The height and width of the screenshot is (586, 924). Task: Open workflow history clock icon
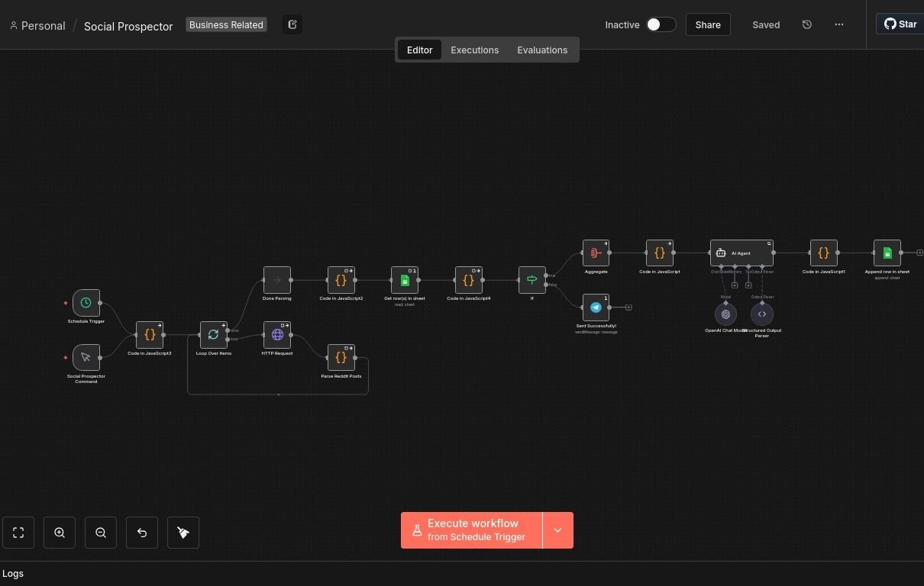[807, 24]
